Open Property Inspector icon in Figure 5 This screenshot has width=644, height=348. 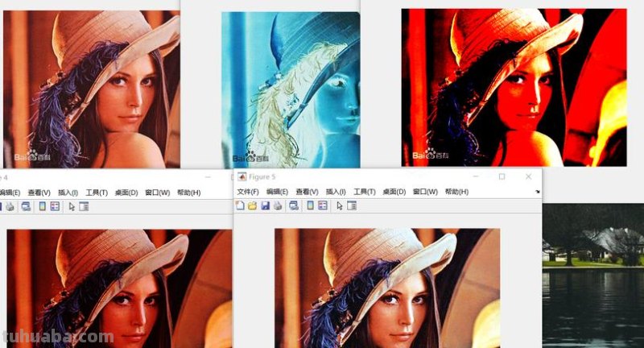click(352, 206)
